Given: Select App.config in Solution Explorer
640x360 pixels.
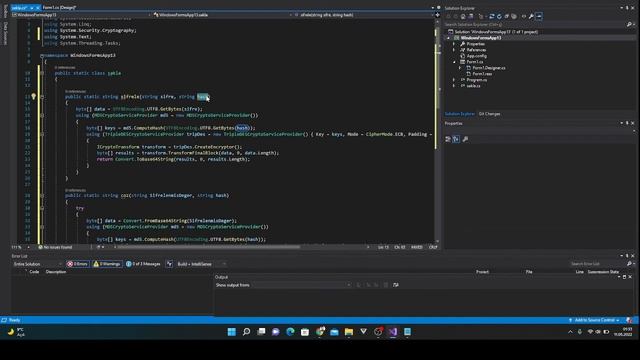Looking at the screenshot, I should pyautogui.click(x=476, y=56).
